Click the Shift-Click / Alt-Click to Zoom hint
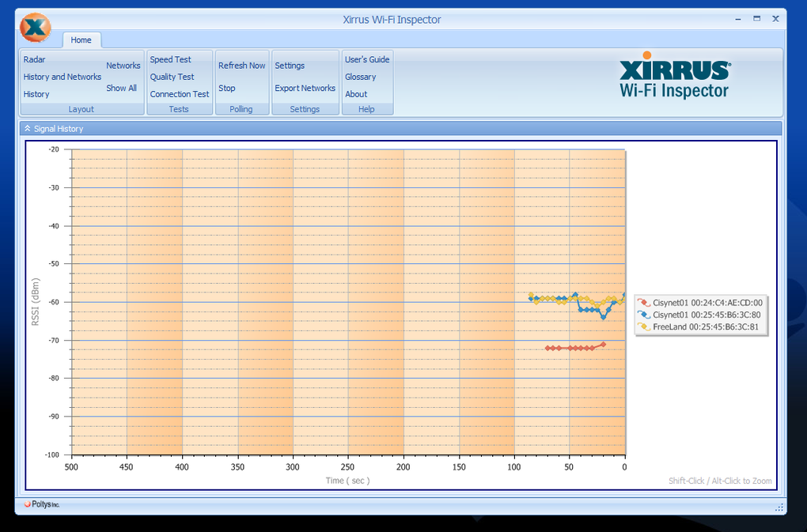This screenshot has height=532, width=807. 720,481
